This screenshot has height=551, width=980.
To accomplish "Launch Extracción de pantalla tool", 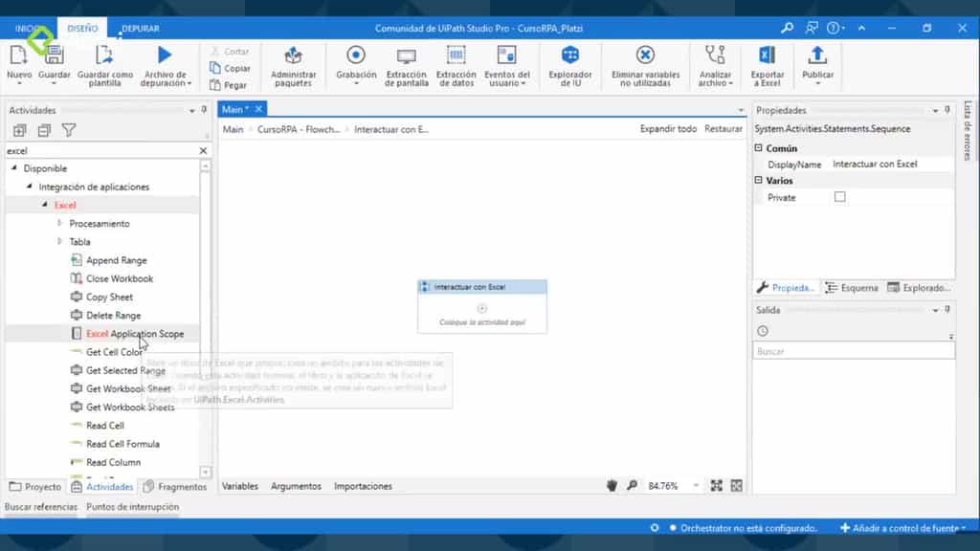I will point(406,66).
